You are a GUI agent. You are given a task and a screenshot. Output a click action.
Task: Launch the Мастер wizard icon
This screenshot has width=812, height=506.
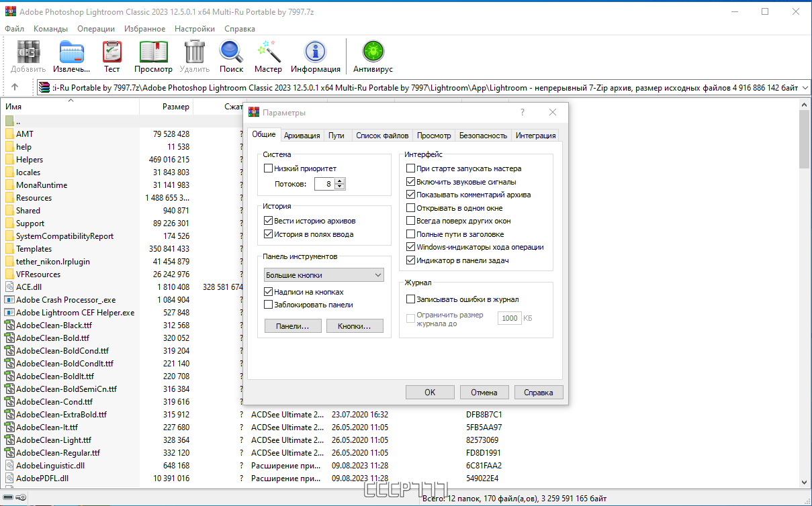pos(268,52)
